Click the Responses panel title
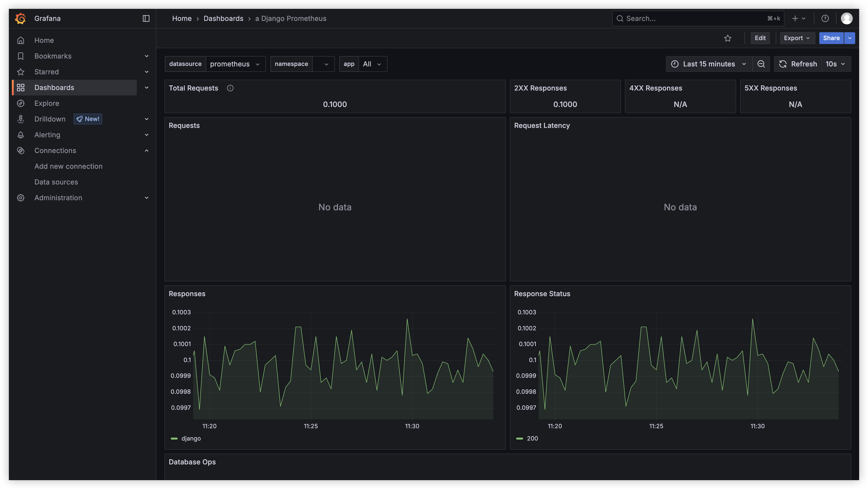Viewport: 868px width, 489px height. point(187,294)
